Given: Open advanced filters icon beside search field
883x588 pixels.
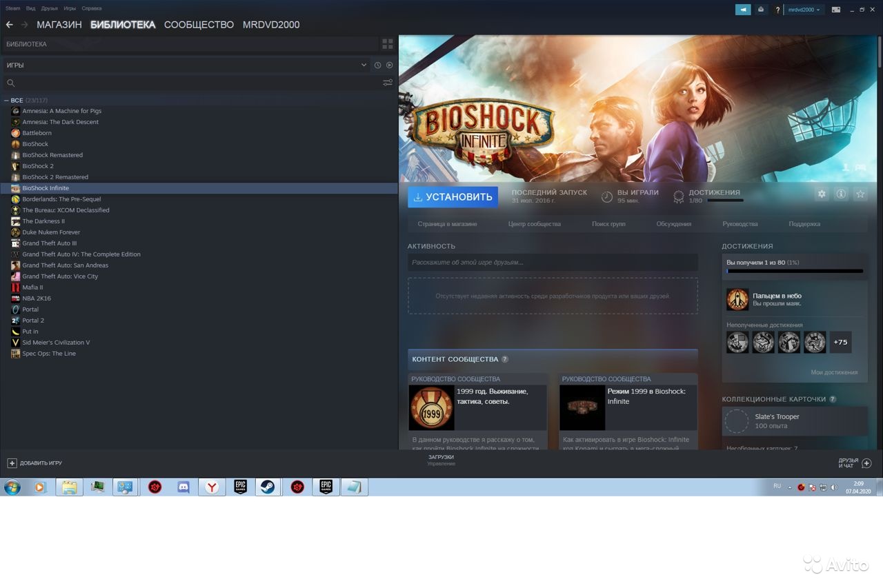Looking at the screenshot, I should click(387, 83).
